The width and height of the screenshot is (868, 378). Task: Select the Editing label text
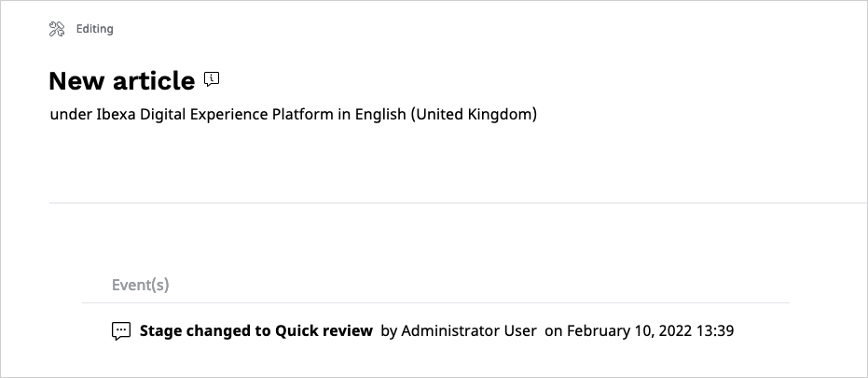95,29
